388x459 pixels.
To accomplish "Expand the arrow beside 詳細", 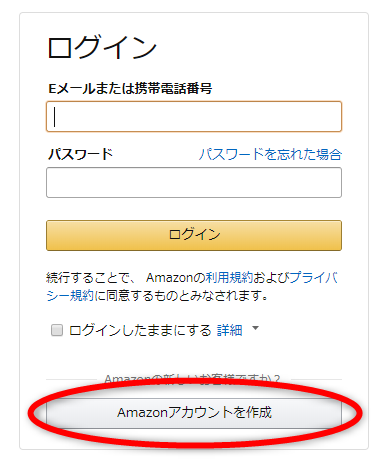I will click(256, 328).
